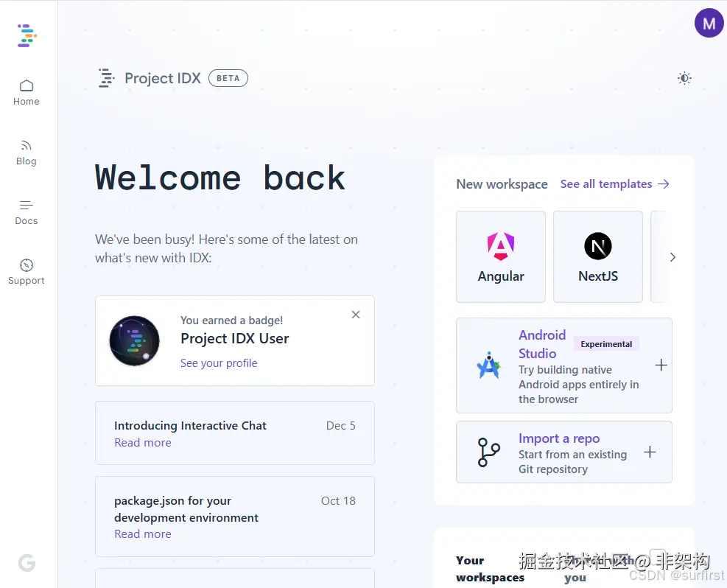Viewport: 727px width, 588px height.
Task: Select the Angular template card
Action: point(501,256)
